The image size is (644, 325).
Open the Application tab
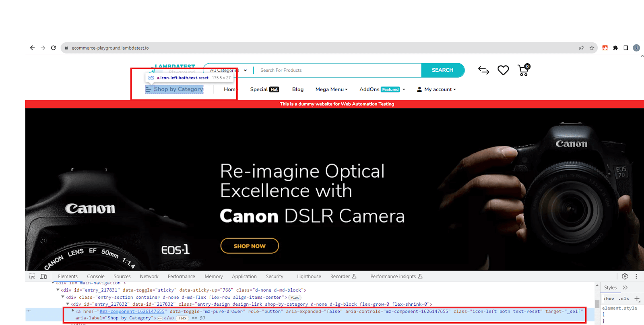244,276
